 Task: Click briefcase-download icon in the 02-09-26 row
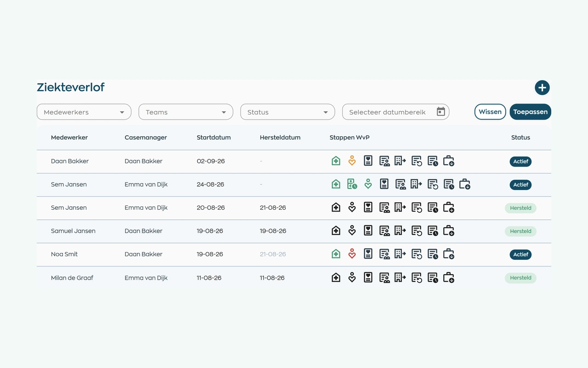coord(448,161)
